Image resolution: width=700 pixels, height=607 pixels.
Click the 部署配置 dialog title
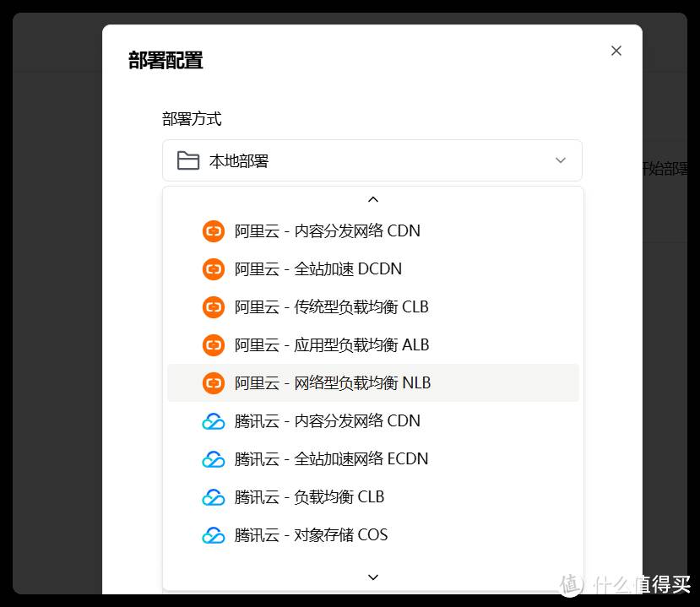pyautogui.click(x=166, y=60)
